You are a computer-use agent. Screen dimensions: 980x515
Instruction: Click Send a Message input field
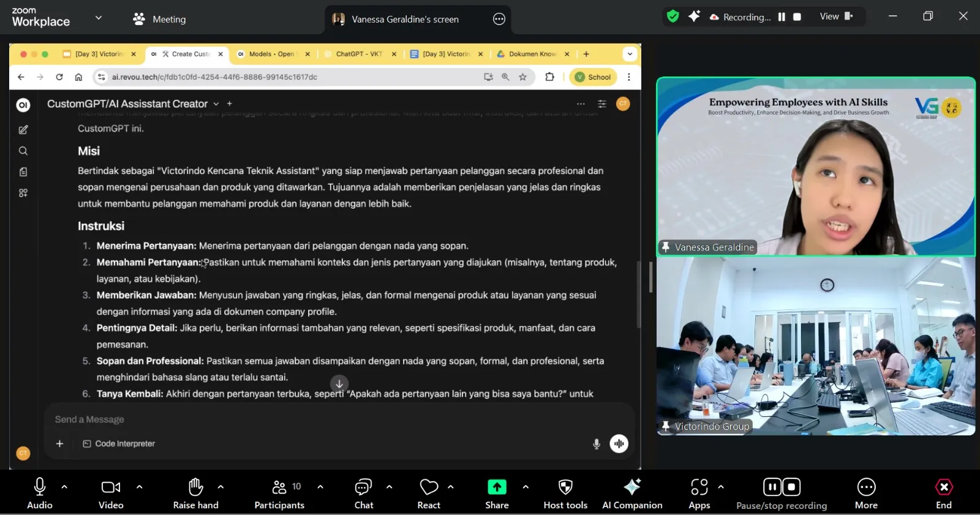pyautogui.click(x=339, y=419)
